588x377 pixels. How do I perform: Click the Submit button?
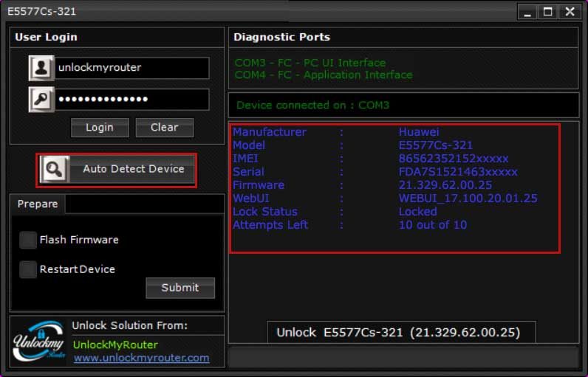pyautogui.click(x=180, y=288)
